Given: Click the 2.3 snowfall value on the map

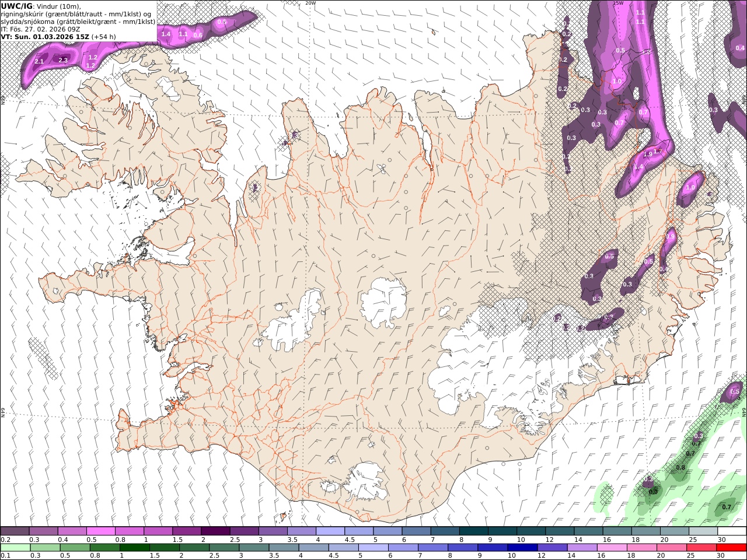Looking at the screenshot, I should tap(63, 60).
